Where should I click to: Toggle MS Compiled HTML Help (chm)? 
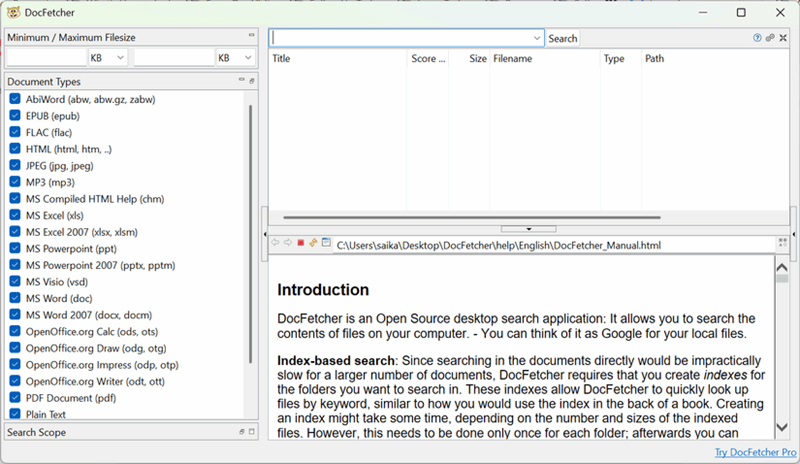click(x=15, y=199)
